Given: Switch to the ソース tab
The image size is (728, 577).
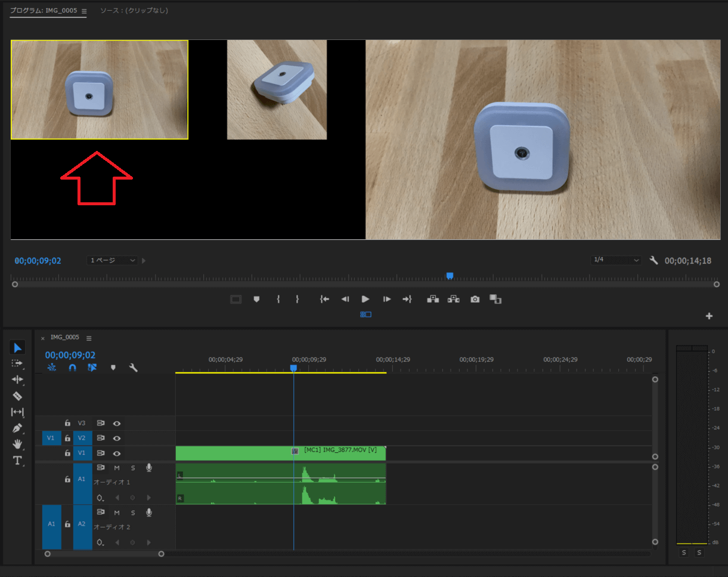Looking at the screenshot, I should pyautogui.click(x=135, y=11).
